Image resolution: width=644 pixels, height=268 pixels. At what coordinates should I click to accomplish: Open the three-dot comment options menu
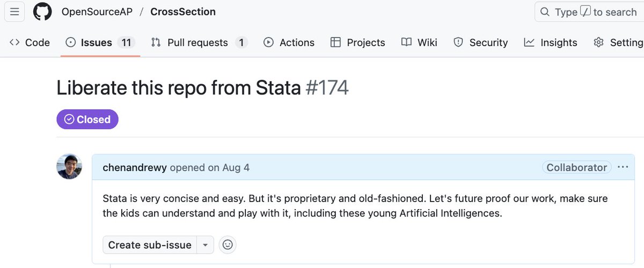coord(623,167)
